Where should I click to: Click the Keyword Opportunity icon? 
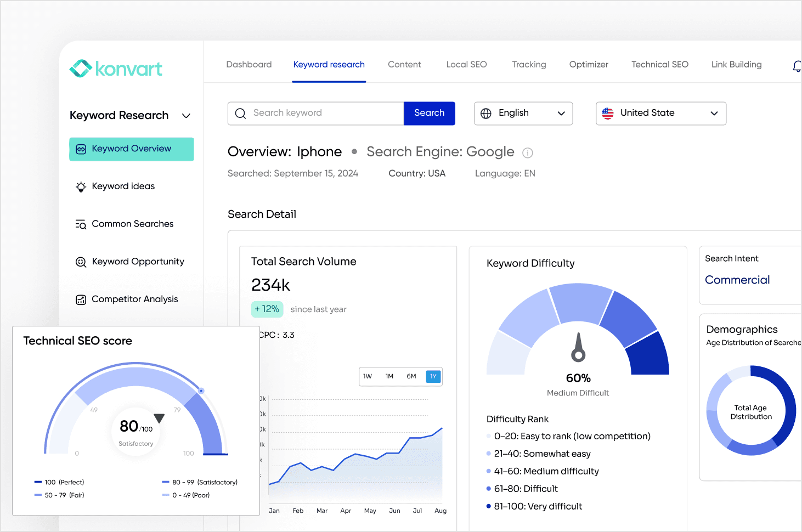[81, 262]
